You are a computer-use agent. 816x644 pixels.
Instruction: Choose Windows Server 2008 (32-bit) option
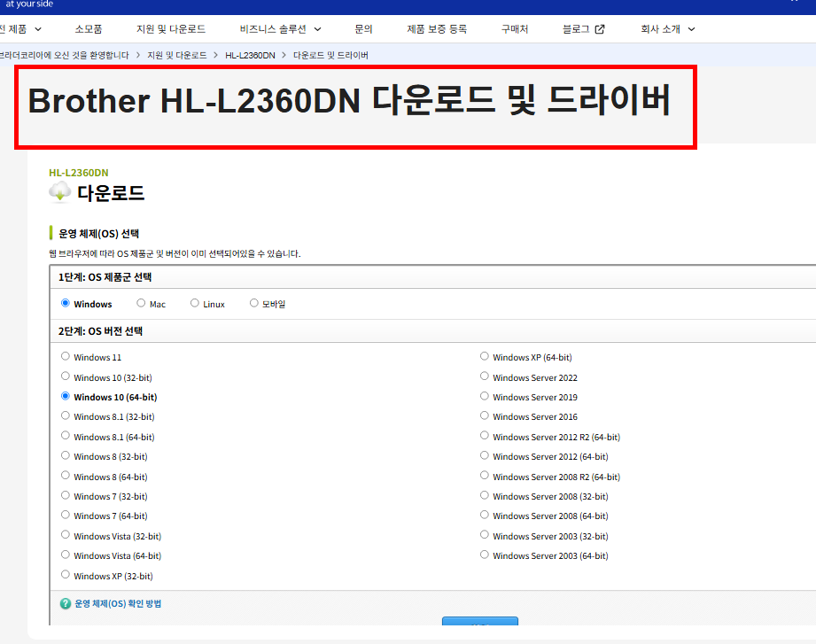coord(484,495)
